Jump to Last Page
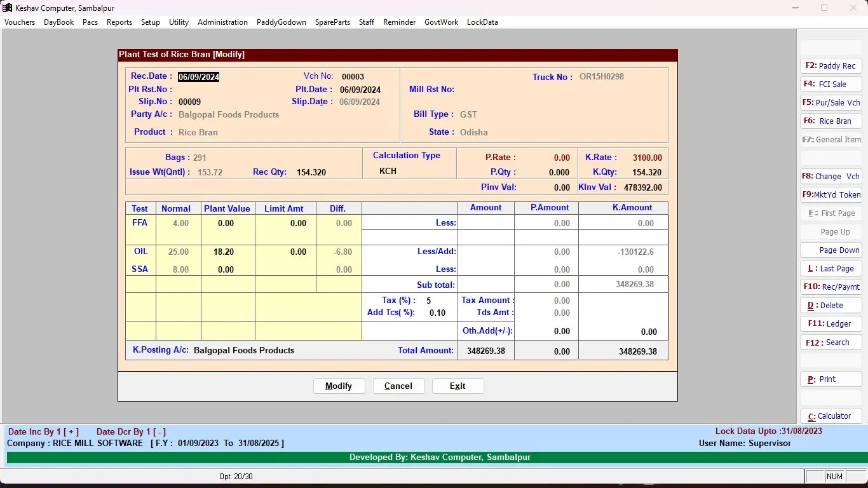This screenshot has width=868, height=488. pyautogui.click(x=831, y=269)
